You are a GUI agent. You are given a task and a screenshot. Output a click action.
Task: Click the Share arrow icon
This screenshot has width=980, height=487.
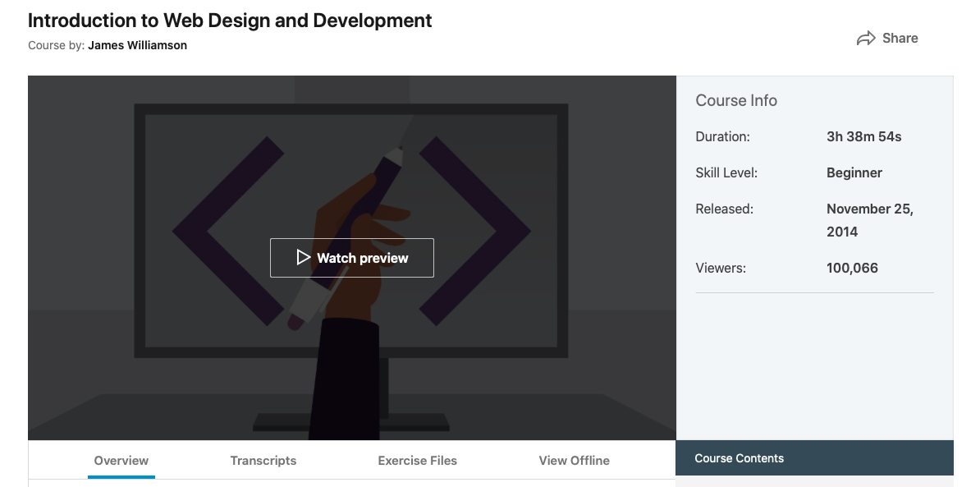(866, 39)
